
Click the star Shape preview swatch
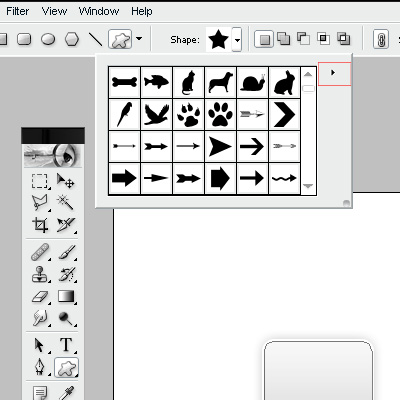tap(218, 39)
